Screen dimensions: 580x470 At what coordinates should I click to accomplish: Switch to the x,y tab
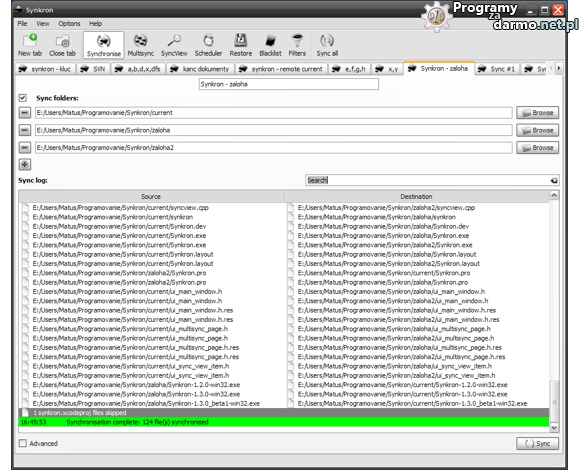click(387, 69)
